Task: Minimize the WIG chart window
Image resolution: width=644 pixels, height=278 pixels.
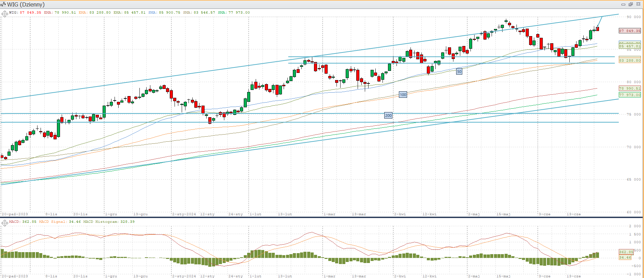Action: tap(623, 4)
